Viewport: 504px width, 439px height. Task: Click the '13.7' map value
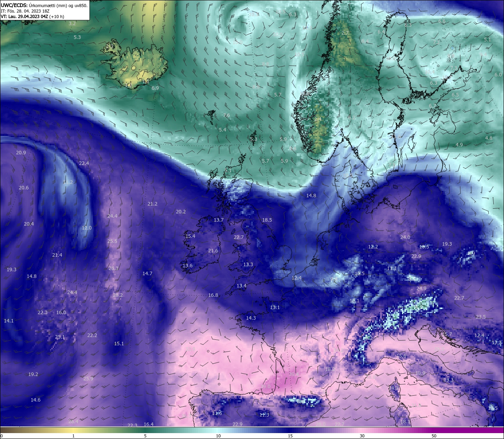click(x=219, y=220)
